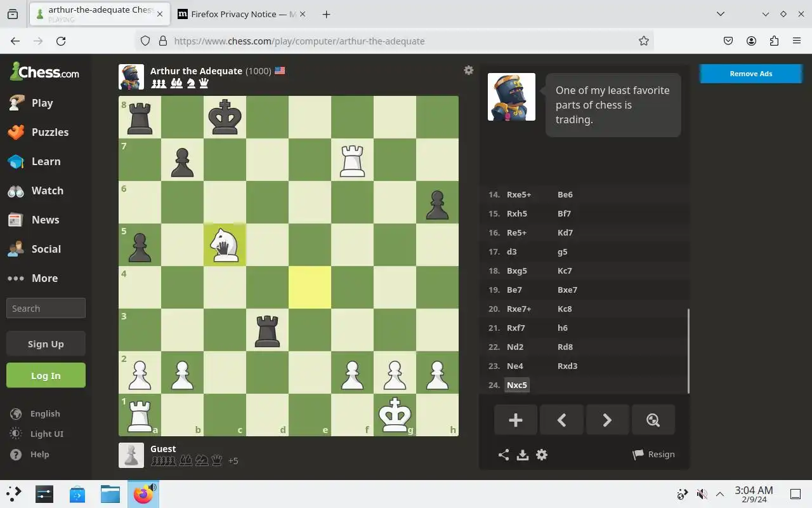Click the Guest player avatar

click(131, 455)
